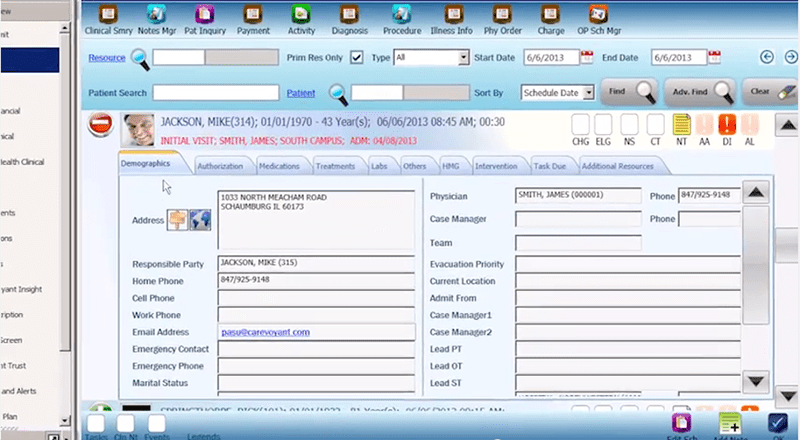The height and width of the screenshot is (440, 800).
Task: Click down arrow of patient list scrollbar
Action: [787, 396]
